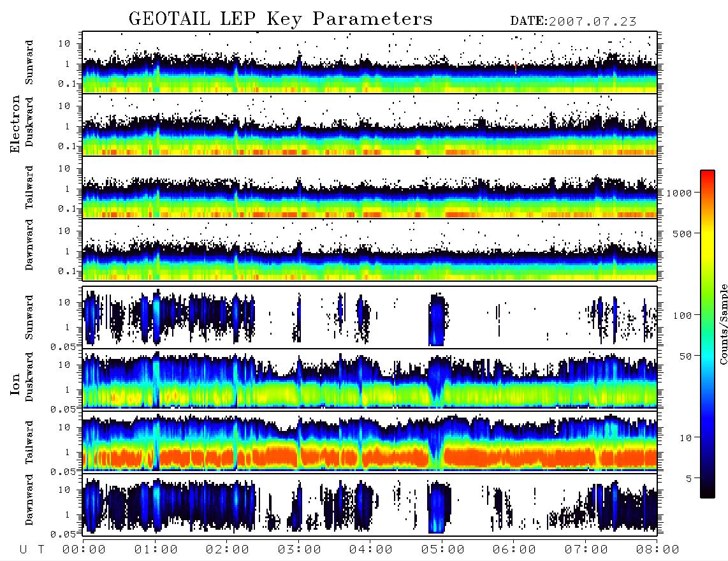Click the 07:00 time tick label
Viewport: 728px width, 561px height.
click(586, 550)
